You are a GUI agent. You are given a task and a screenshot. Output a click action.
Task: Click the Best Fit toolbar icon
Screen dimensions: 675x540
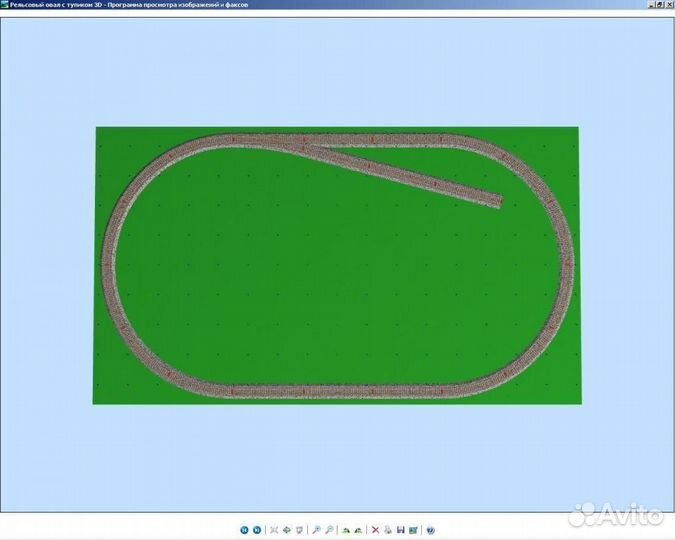click(x=273, y=530)
